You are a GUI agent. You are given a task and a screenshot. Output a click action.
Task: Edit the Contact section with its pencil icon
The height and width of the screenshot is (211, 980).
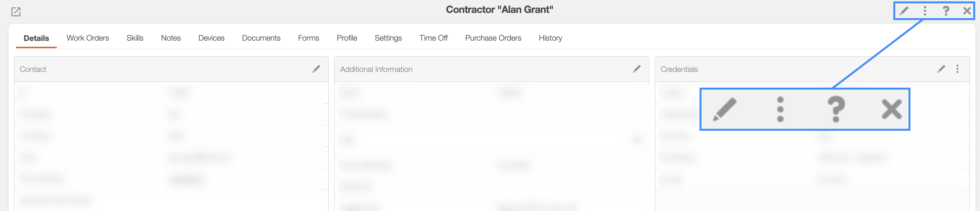click(316, 69)
